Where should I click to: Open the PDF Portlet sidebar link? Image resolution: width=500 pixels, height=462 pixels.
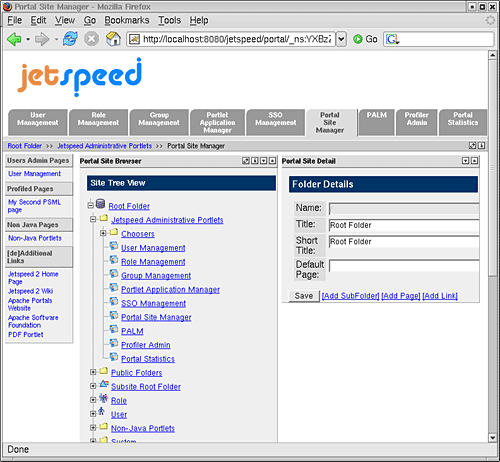click(26, 334)
